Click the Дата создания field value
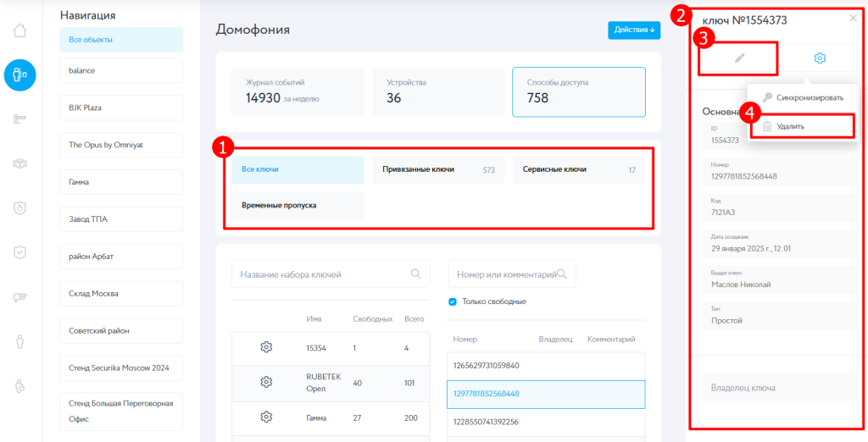 tap(751, 248)
